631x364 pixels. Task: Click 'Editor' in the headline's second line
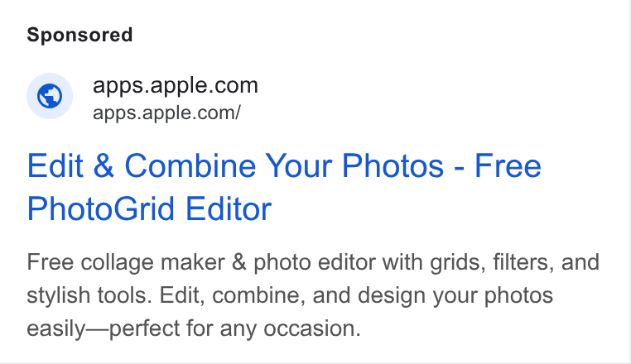(x=229, y=208)
